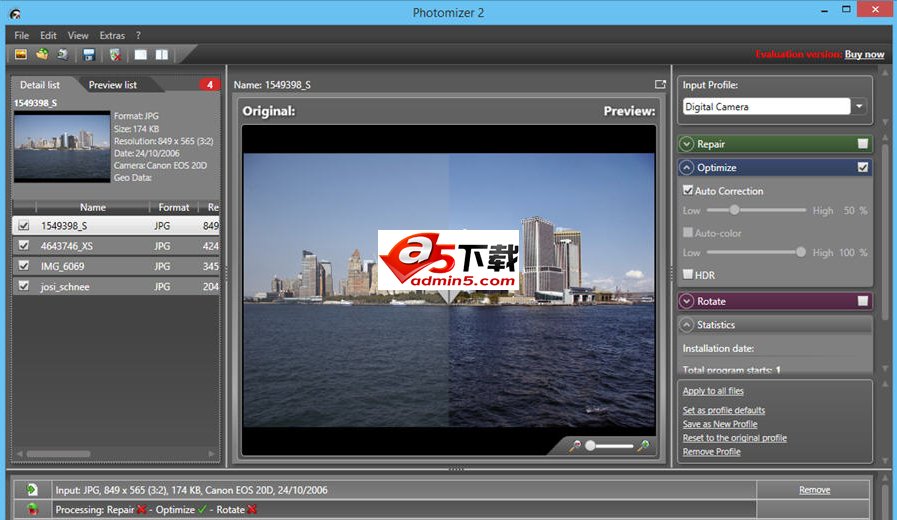Select the 4643746_XS file name
The height and width of the screenshot is (520, 897).
click(66, 246)
